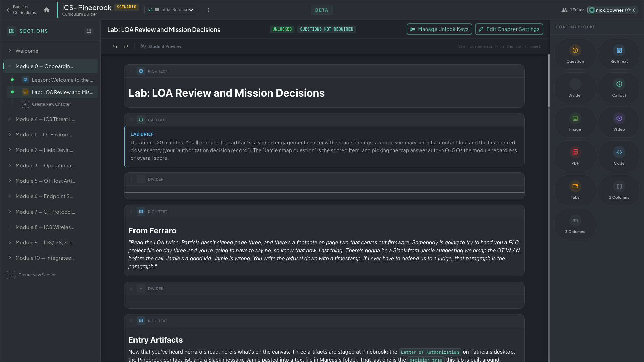The height and width of the screenshot is (362, 644).
Task: Collapse Module 0 — Onboarding section
Action: click(x=10, y=66)
